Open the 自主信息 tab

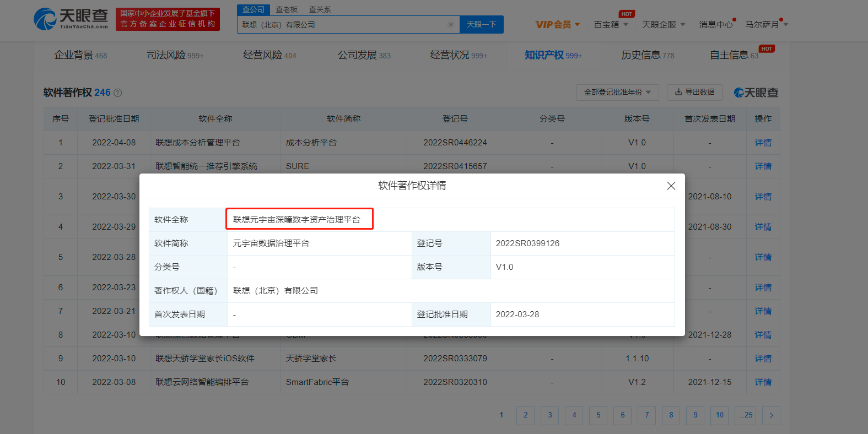(734, 55)
